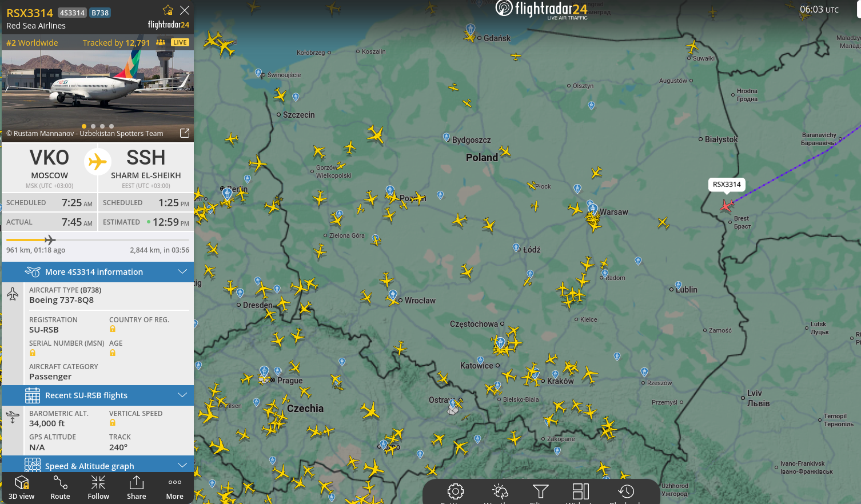The image size is (861, 504).
Task: Click the Flightradar24 logo atop the map
Action: tap(541, 9)
